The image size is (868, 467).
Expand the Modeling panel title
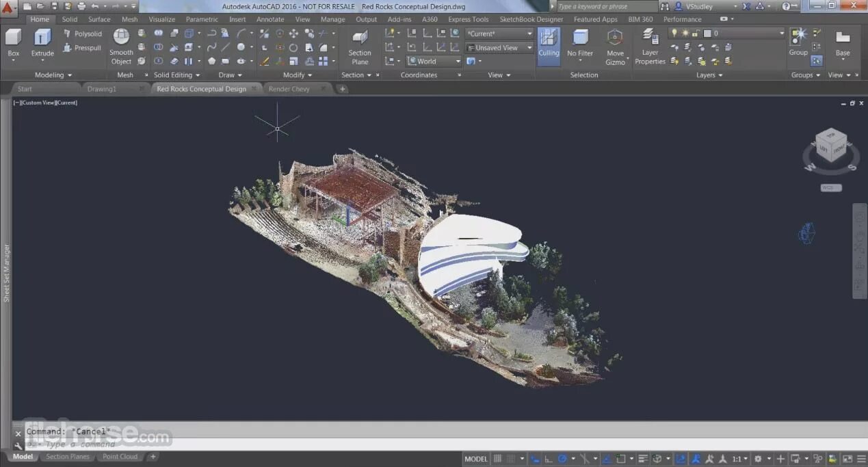coord(53,75)
